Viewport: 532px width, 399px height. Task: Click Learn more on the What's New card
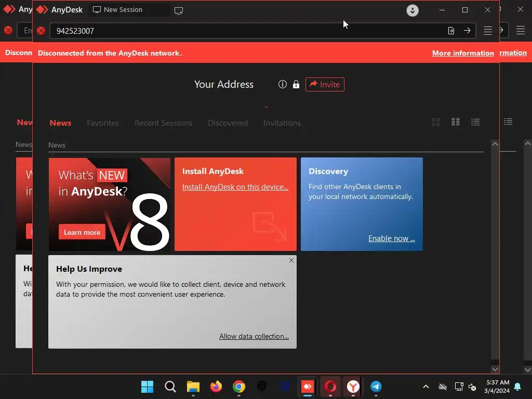[82, 232]
